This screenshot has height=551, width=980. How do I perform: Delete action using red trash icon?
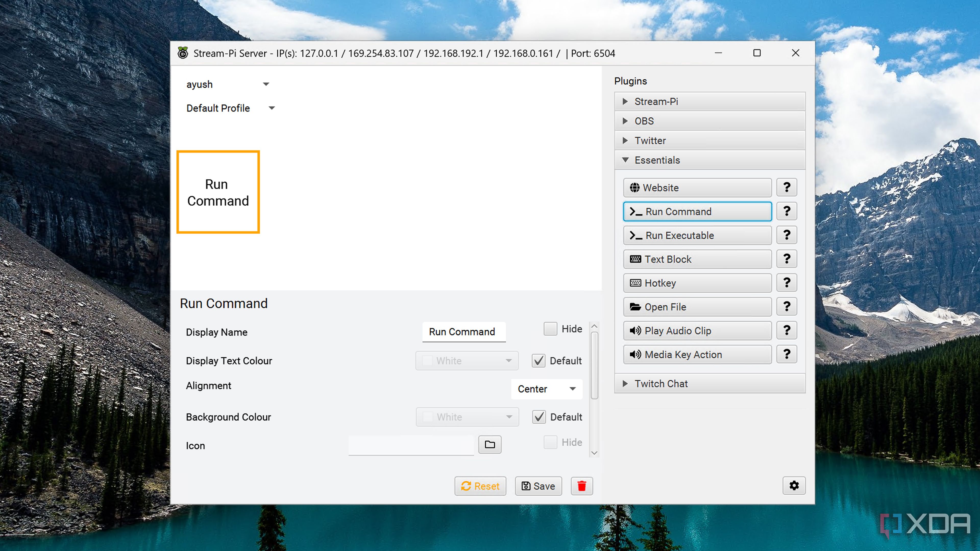point(581,486)
